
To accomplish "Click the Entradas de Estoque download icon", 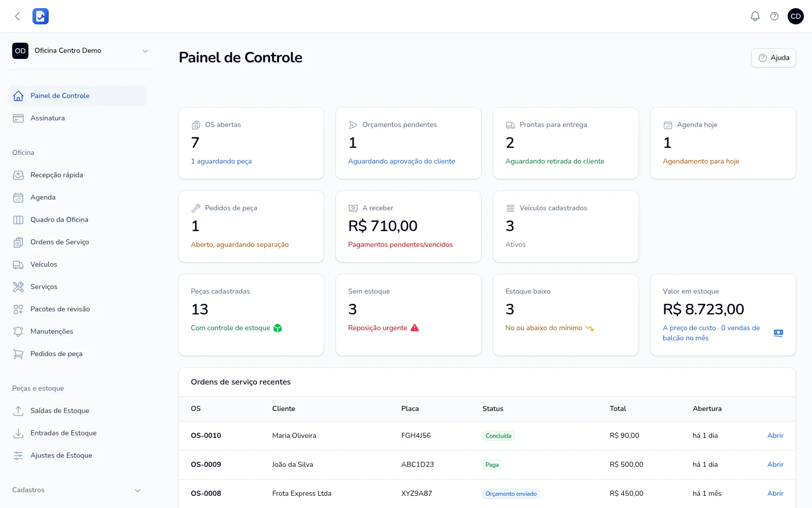I will [18, 433].
